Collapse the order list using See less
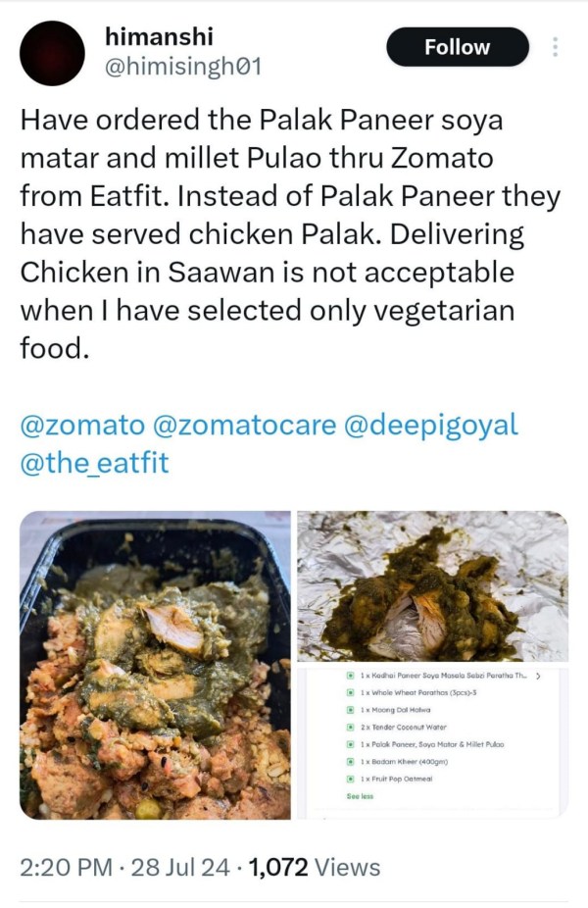Image resolution: width=588 pixels, height=908 pixels. 358,795
